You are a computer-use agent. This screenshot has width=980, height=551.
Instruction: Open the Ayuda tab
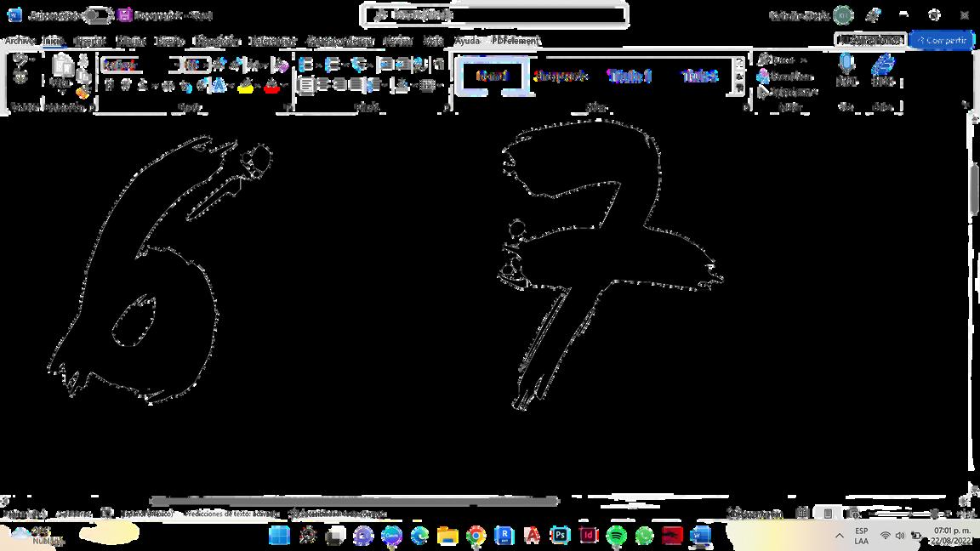point(467,41)
